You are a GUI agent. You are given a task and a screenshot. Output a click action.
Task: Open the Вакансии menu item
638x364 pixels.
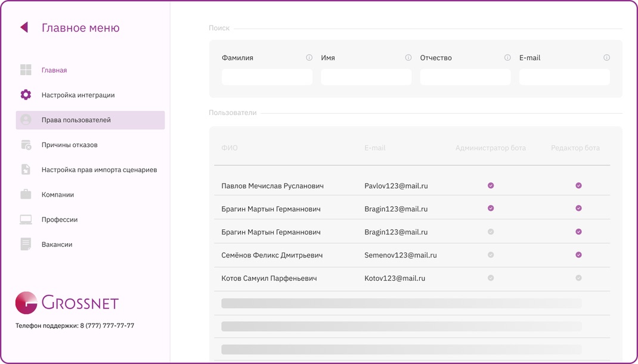pos(57,244)
